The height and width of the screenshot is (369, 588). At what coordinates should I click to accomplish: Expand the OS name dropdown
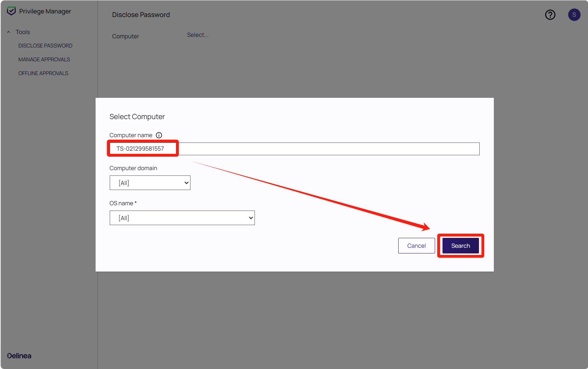click(x=182, y=218)
